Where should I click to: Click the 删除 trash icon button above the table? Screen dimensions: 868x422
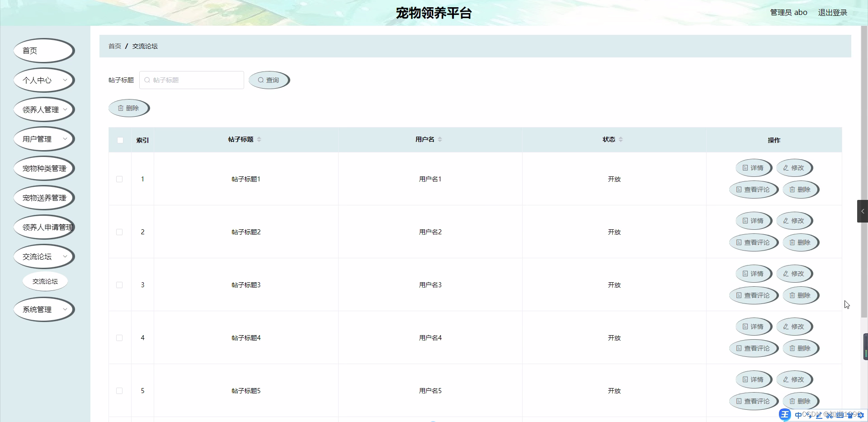coord(129,108)
